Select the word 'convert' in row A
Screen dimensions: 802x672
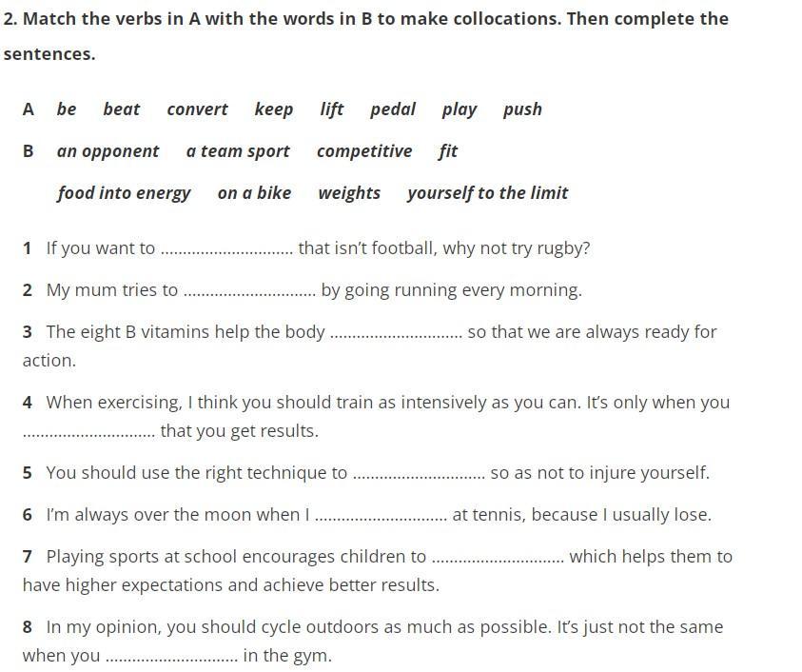[x=197, y=109]
